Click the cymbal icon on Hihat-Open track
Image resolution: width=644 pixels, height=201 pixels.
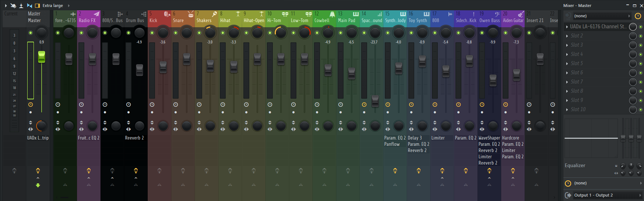tap(261, 14)
